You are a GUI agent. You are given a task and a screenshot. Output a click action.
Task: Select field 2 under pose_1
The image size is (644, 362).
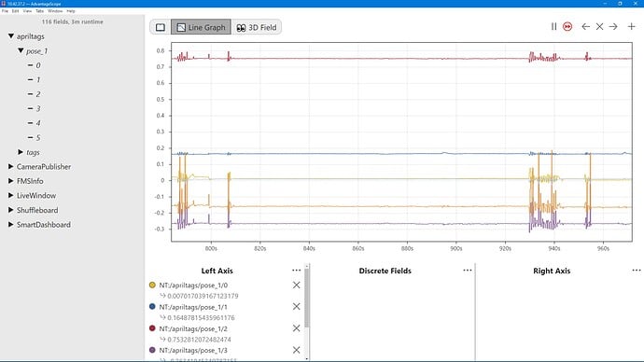[x=37, y=94]
